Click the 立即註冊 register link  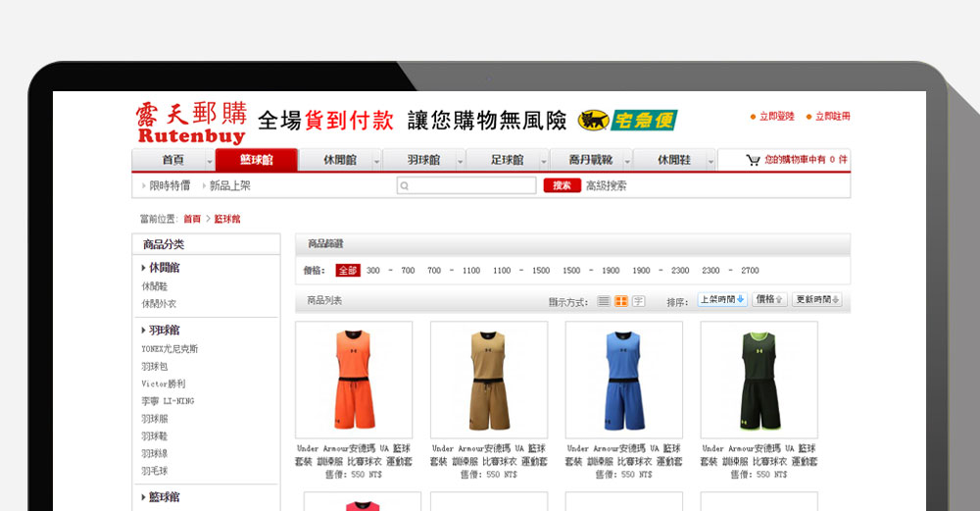click(832, 117)
